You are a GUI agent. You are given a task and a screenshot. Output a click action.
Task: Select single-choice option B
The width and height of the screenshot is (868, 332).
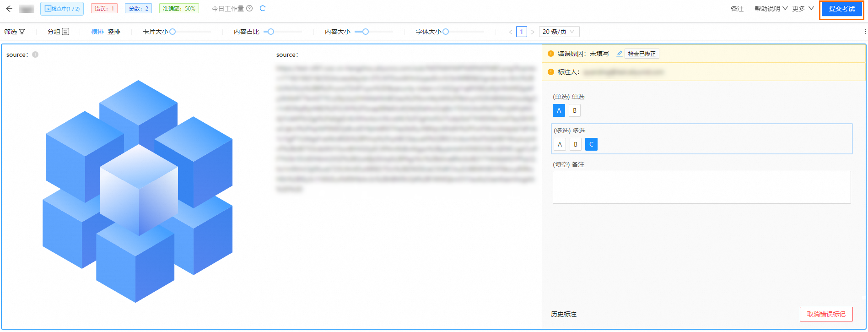click(575, 110)
